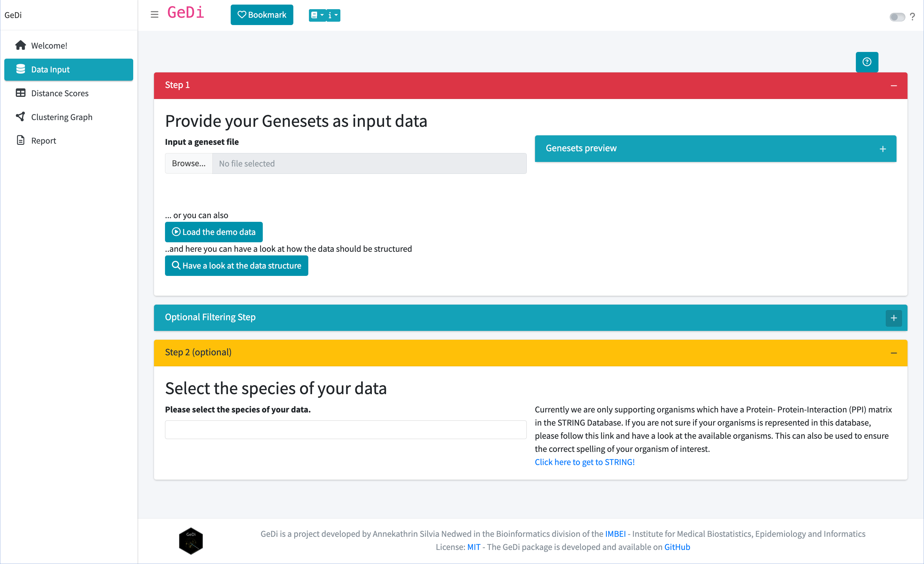
Task: Click Have a look at data structure
Action: (x=236, y=266)
